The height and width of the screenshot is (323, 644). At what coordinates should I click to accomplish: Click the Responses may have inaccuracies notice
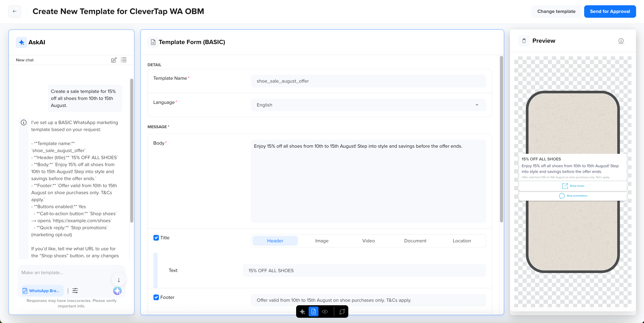[x=71, y=303]
